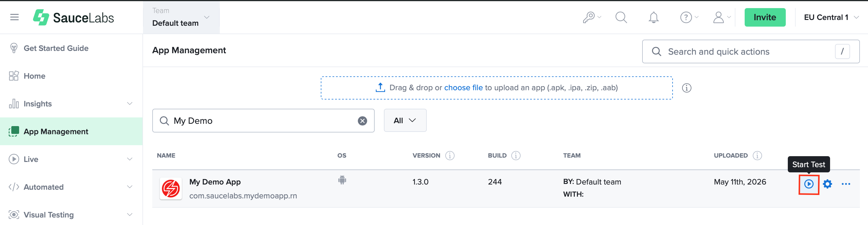Open the user account profile menu
868x225 pixels.
[x=722, y=17]
